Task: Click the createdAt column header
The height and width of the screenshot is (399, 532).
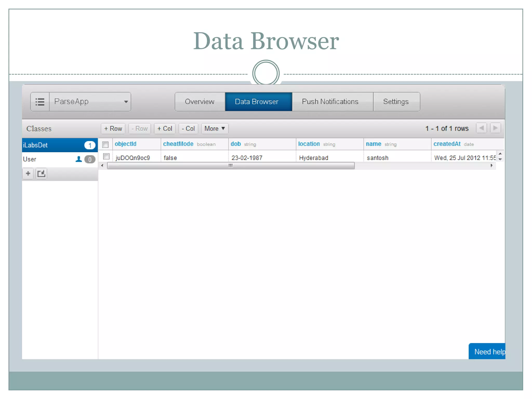Action: click(x=467, y=144)
